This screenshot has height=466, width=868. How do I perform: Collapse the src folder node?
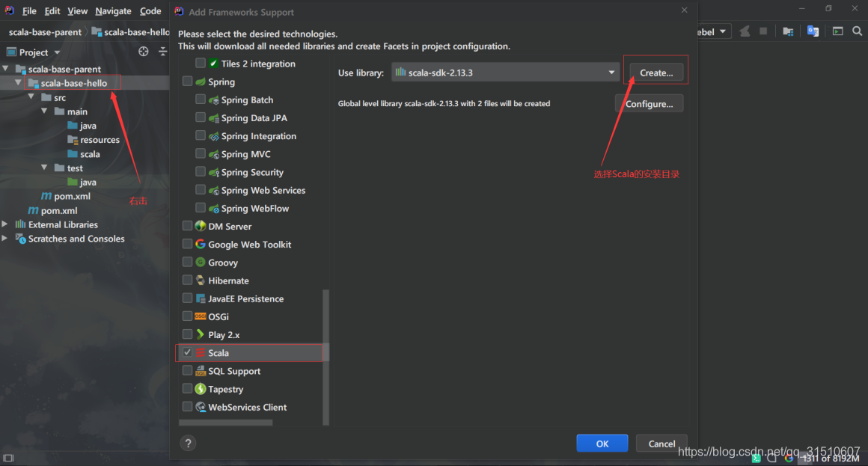(31, 96)
